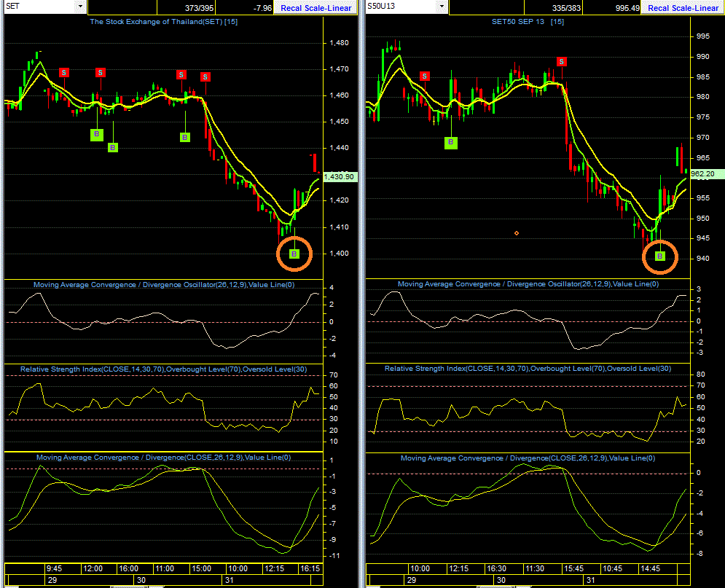Click the 'SET50 SEP 13 [15]' chart title

tap(528, 21)
